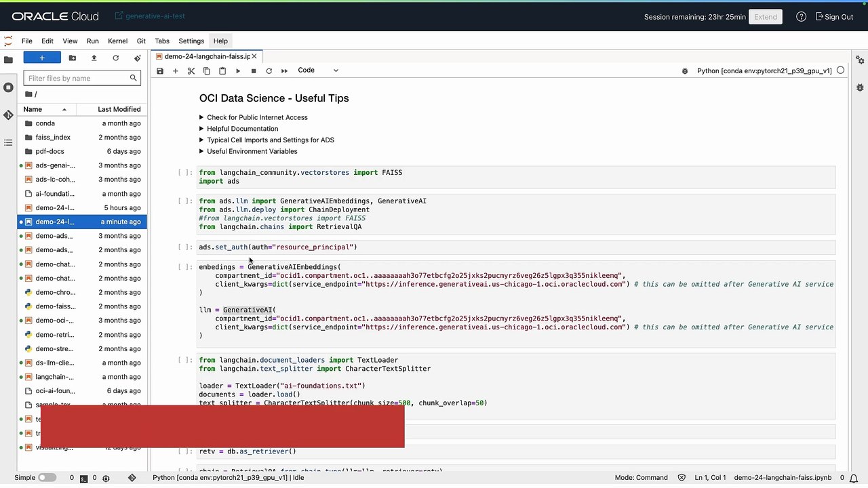This screenshot has width=868, height=488.
Task: Open the debugger panel icon on right sidebar
Action: pos(860,87)
